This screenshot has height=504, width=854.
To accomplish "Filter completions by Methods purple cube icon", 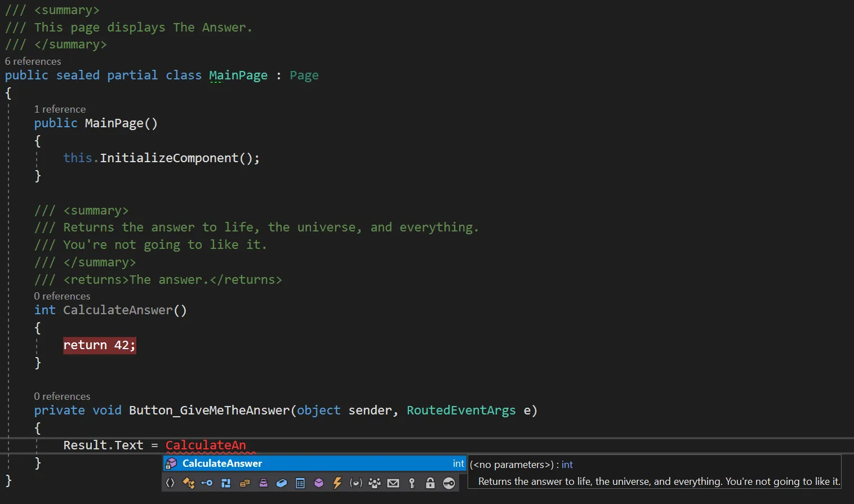I will (319, 483).
